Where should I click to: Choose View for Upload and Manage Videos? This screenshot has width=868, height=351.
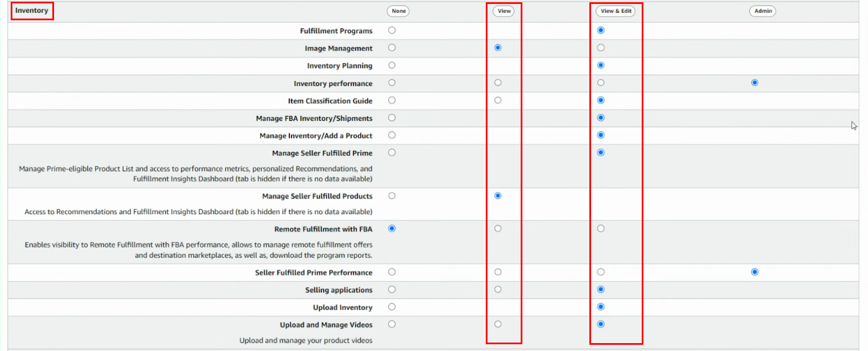coord(498,324)
